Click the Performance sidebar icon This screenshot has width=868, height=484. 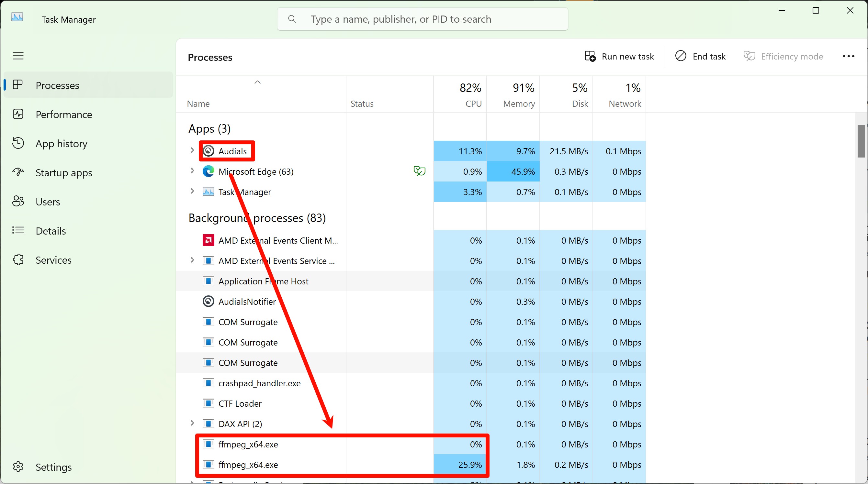tap(18, 114)
